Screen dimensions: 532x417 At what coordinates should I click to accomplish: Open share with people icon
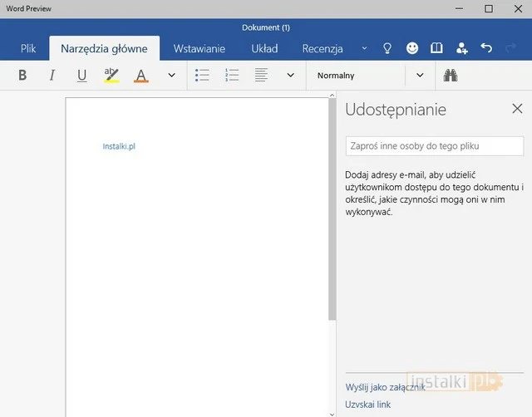coord(462,48)
